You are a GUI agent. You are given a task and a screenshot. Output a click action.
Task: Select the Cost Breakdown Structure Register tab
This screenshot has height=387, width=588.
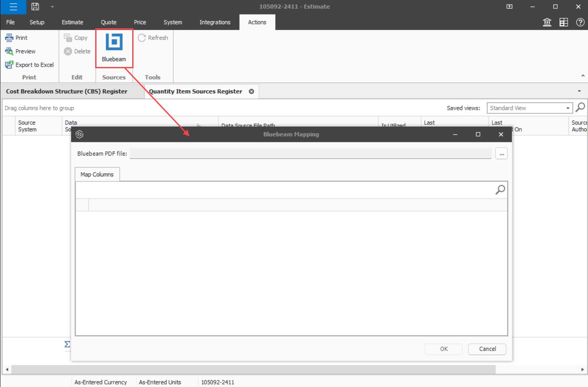[x=67, y=92]
